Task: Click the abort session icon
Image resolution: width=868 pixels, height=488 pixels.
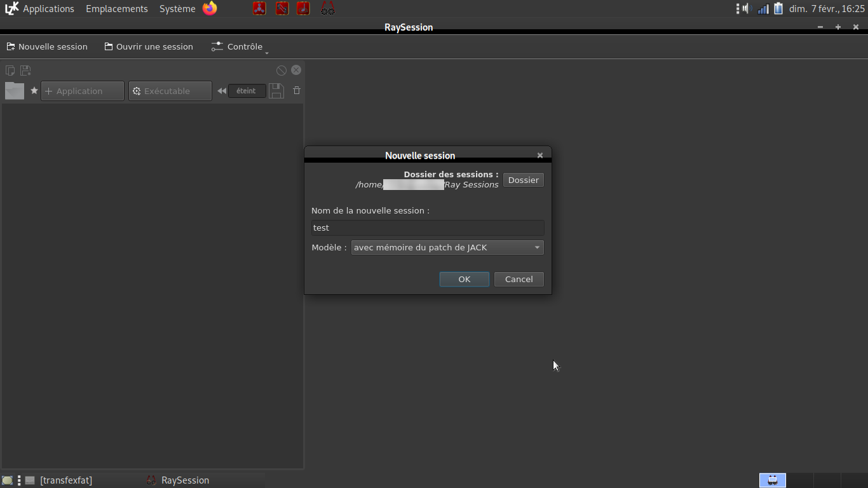Action: click(281, 70)
